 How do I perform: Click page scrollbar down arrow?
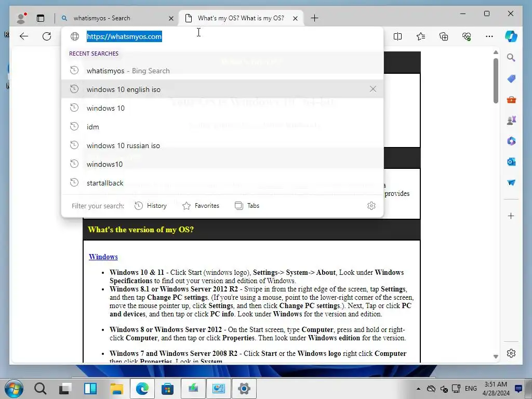(496, 356)
